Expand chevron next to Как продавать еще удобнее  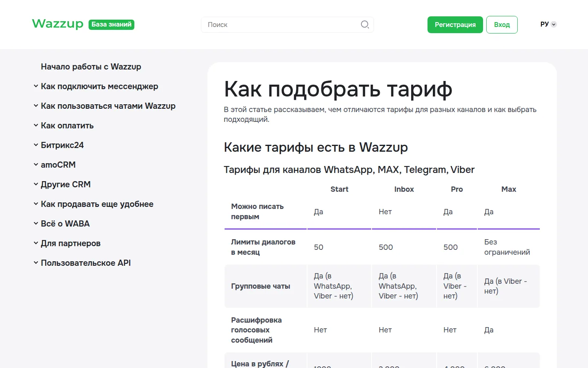tap(36, 204)
